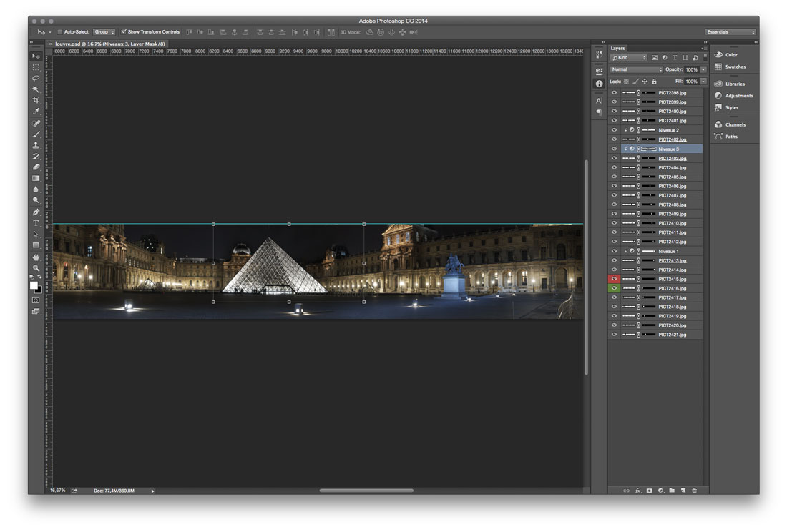
Task: Open the Fill slider dropdown arrow
Action: pos(704,82)
